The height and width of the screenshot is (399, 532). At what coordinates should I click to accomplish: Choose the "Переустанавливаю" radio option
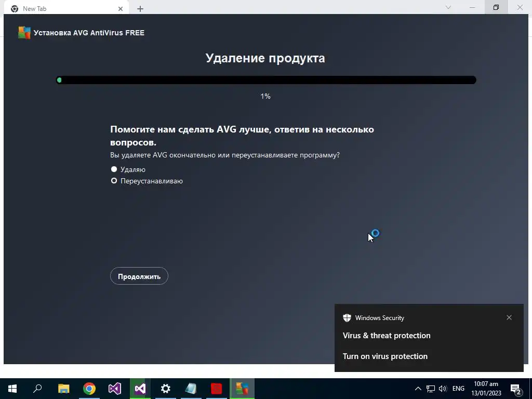114,181
